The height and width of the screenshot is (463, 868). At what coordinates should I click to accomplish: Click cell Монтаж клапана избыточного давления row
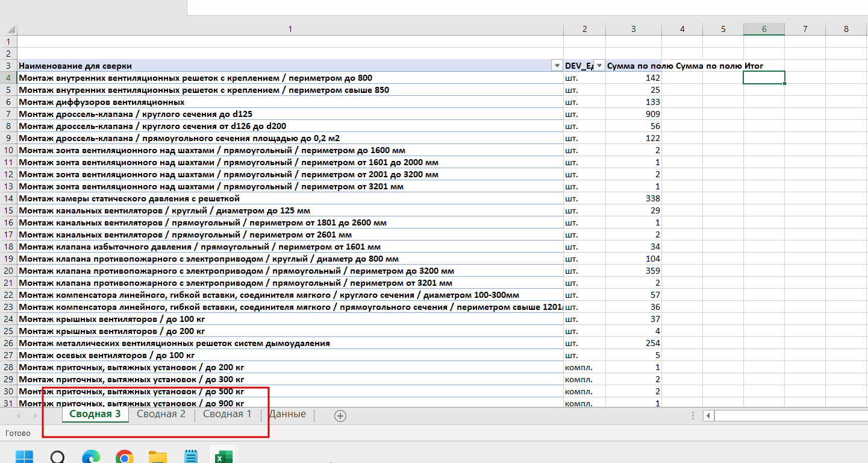tap(290, 247)
